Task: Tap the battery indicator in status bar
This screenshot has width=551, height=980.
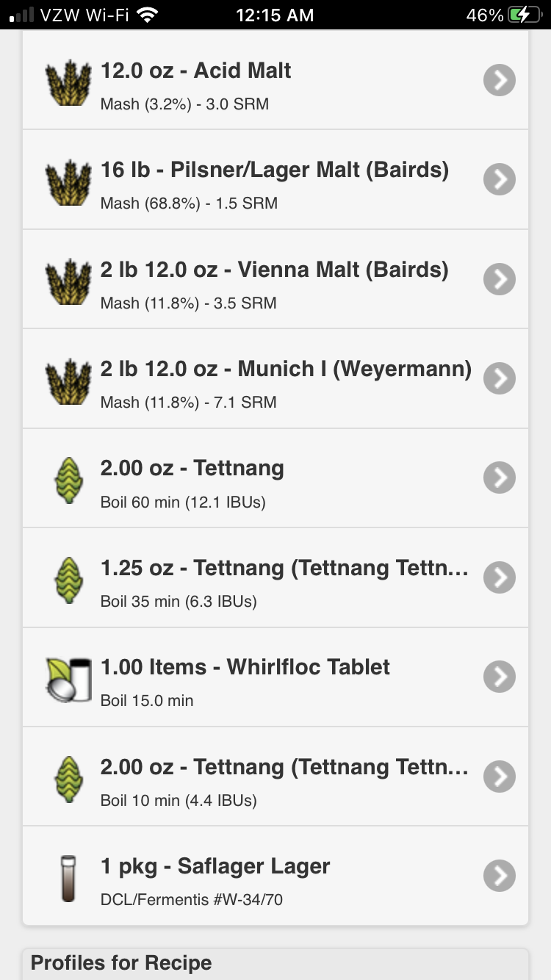Action: pos(525,15)
